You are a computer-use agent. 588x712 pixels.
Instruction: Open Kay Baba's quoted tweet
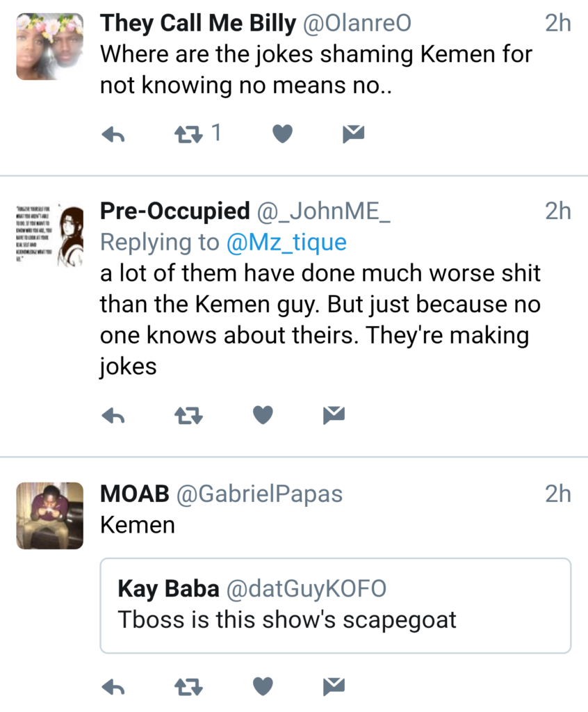click(335, 605)
